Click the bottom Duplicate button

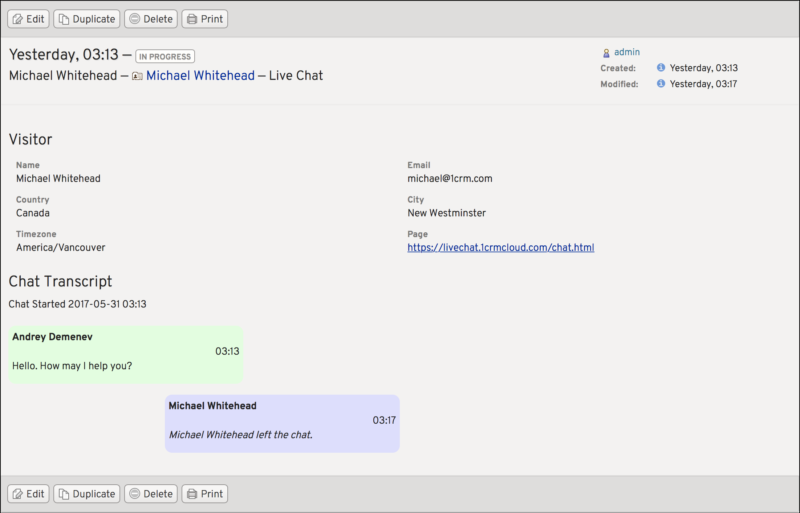click(86, 494)
